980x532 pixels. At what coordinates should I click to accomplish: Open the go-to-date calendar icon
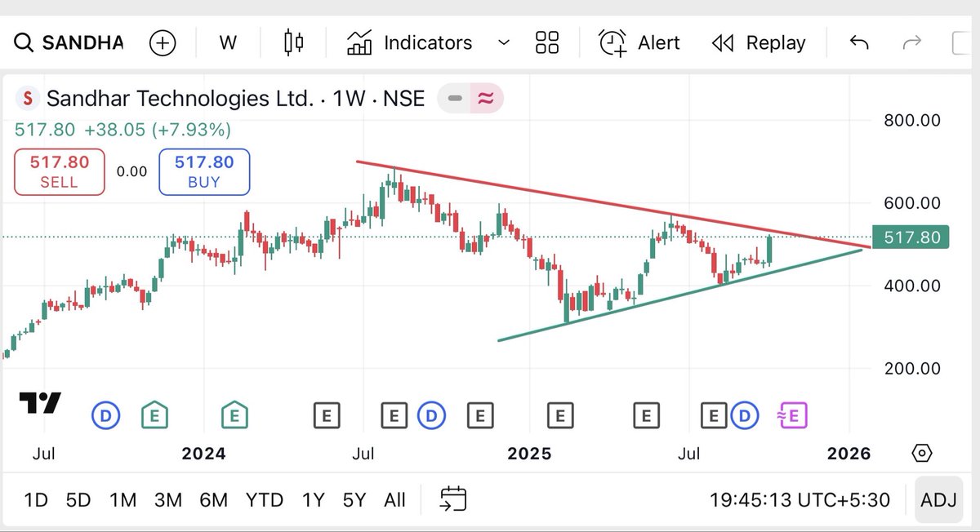point(452,499)
